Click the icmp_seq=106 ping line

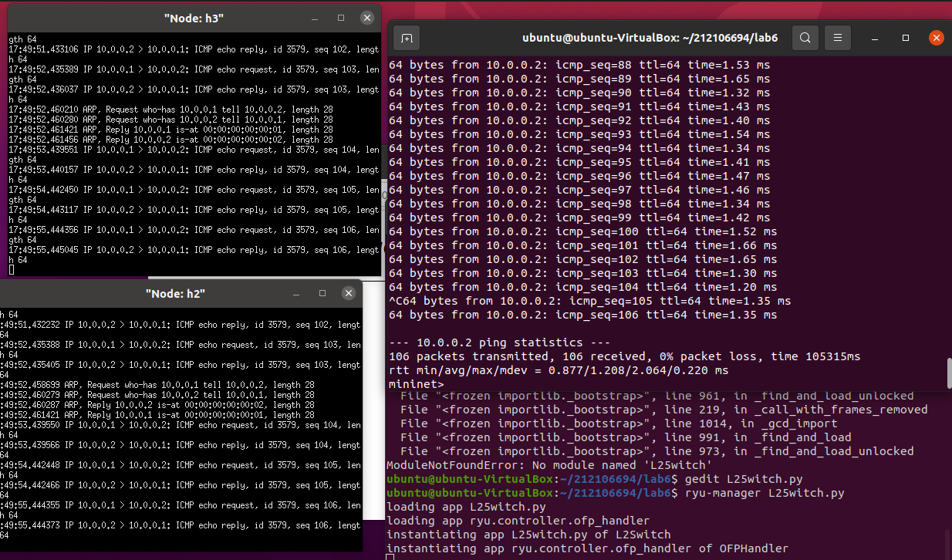click(582, 315)
